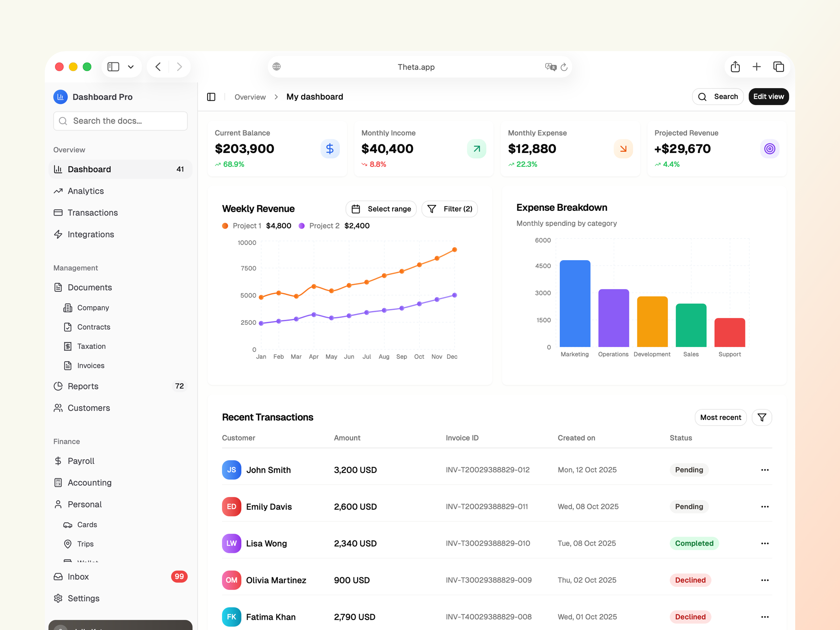The image size is (840, 630).
Task: Go to Transactions in the sidebar
Action: tap(93, 213)
